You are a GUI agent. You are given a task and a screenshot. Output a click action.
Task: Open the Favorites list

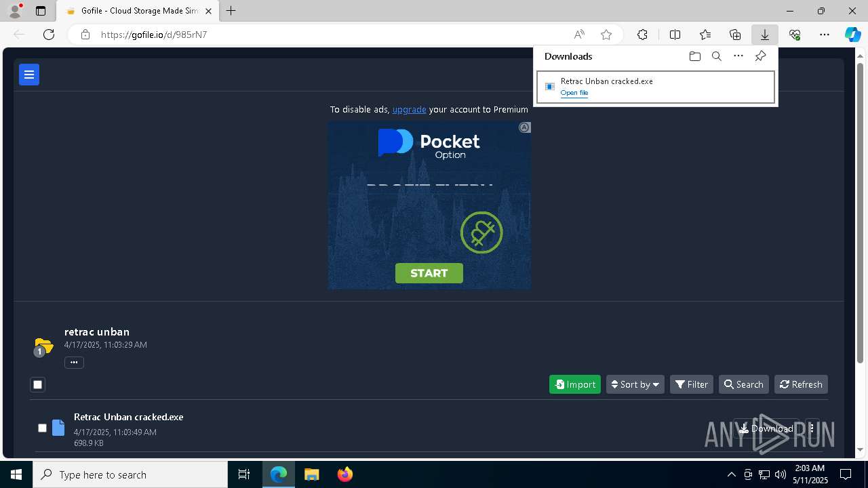click(x=705, y=35)
